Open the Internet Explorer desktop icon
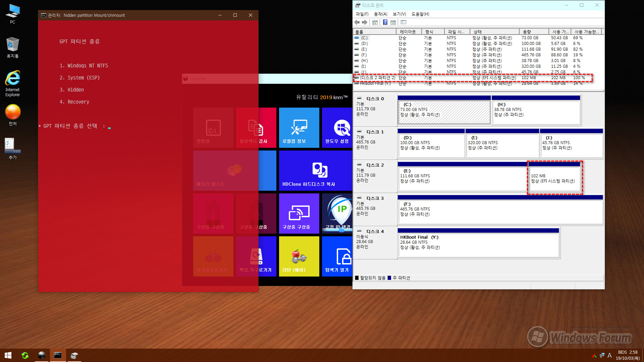Image resolution: width=644 pixels, height=362 pixels. click(x=13, y=84)
